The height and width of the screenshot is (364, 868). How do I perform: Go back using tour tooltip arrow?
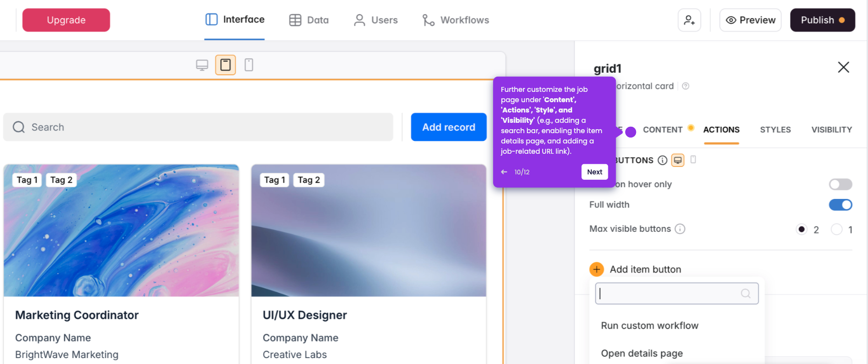pyautogui.click(x=504, y=172)
